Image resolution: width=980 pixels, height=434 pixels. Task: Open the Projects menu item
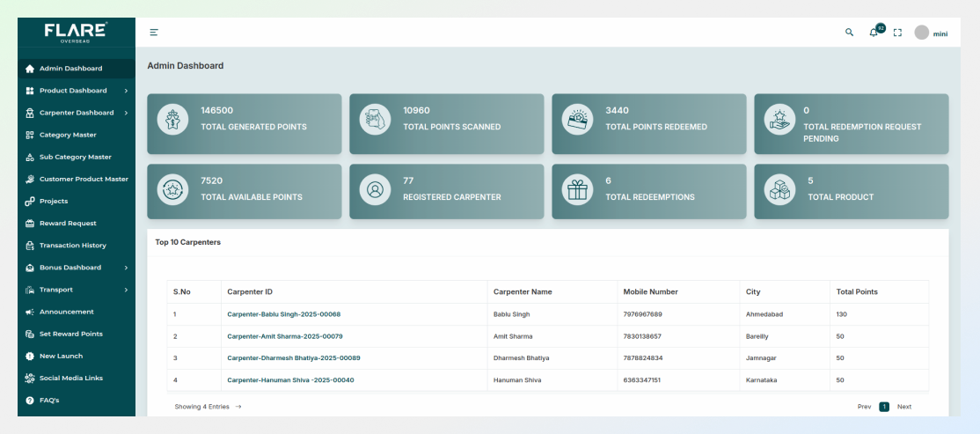coord(77,202)
